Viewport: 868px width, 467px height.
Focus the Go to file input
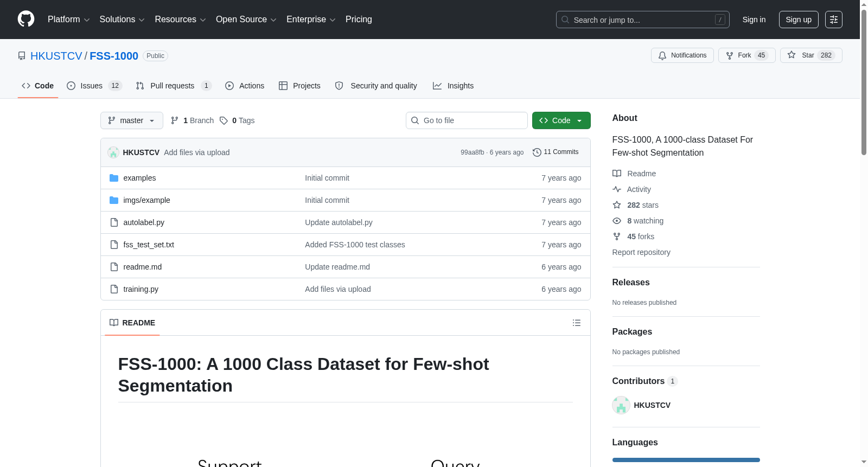(x=467, y=120)
